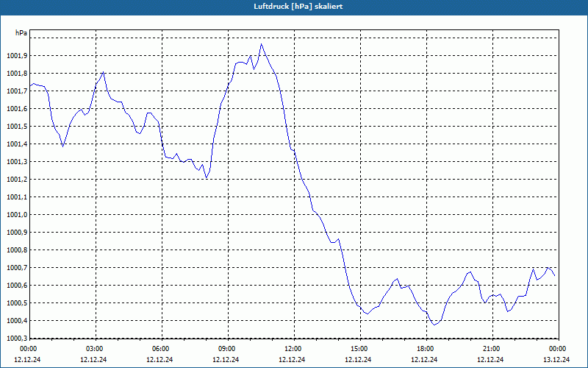588x368 pixels.
Task: Click the chart title "Luftdruck [hPa] skaliert"
Action: pyautogui.click(x=298, y=7)
